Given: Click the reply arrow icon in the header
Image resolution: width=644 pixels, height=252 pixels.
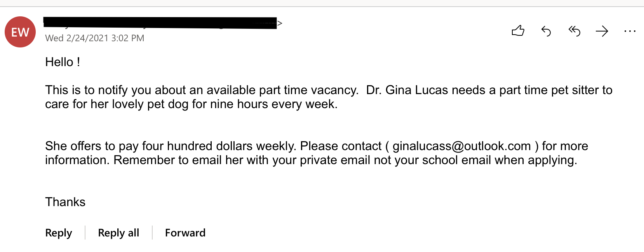Looking at the screenshot, I should (546, 31).
